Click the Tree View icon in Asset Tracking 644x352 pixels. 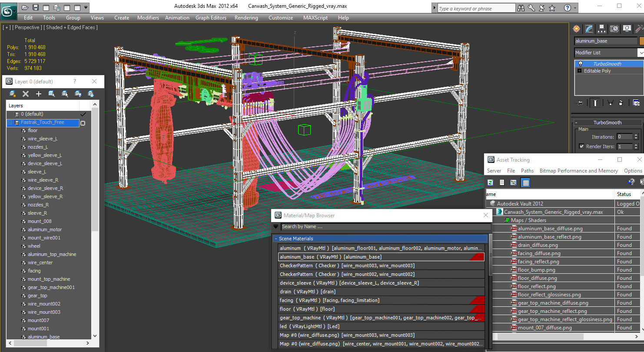pyautogui.click(x=513, y=183)
